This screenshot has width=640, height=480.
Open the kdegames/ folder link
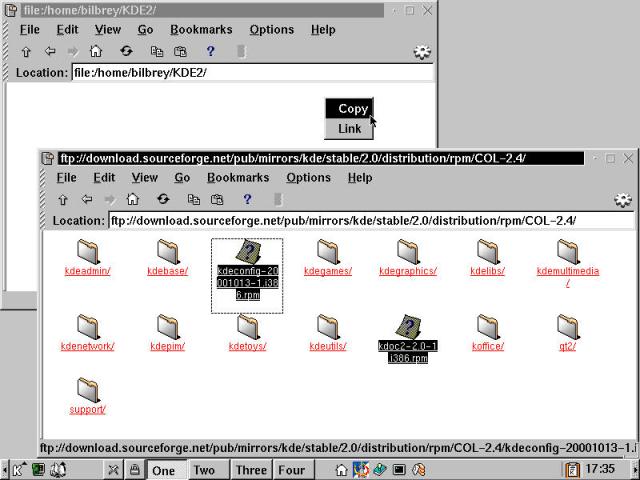click(328, 271)
